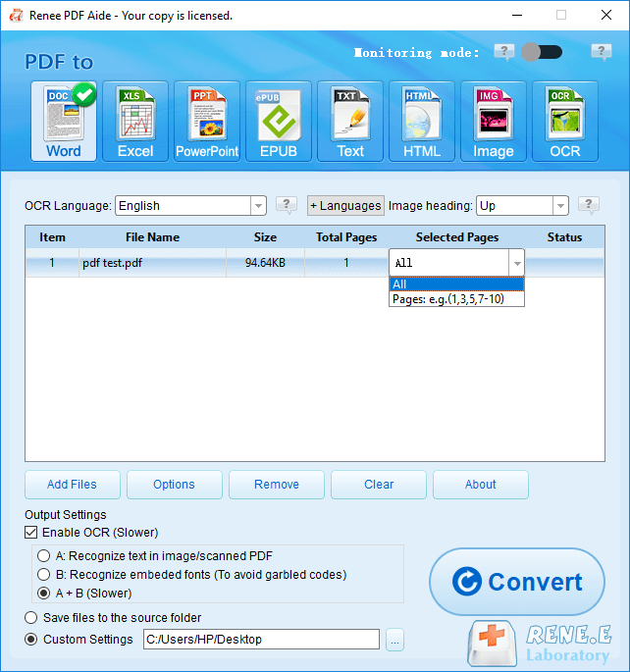Click the custom output path text field
630x672 pixels.
(x=261, y=640)
